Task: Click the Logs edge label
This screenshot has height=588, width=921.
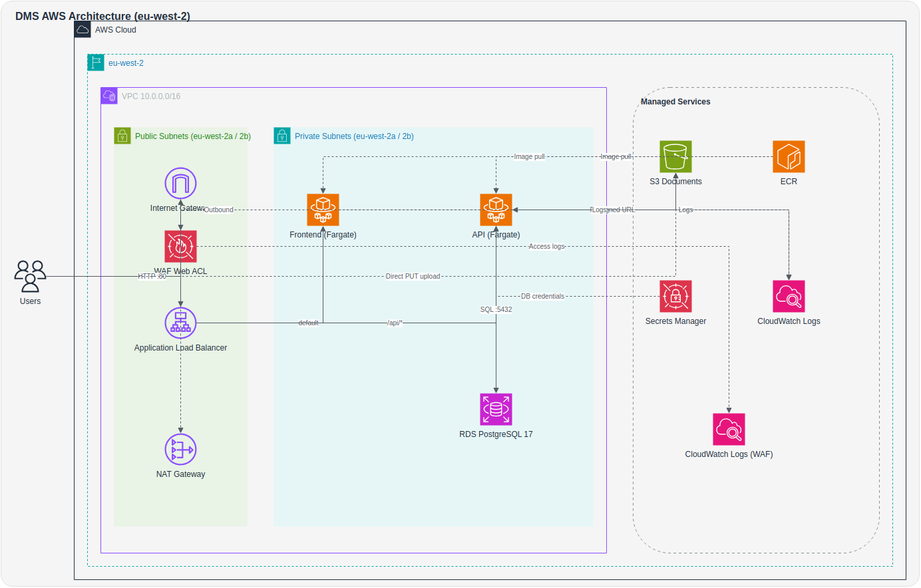Action: click(685, 210)
